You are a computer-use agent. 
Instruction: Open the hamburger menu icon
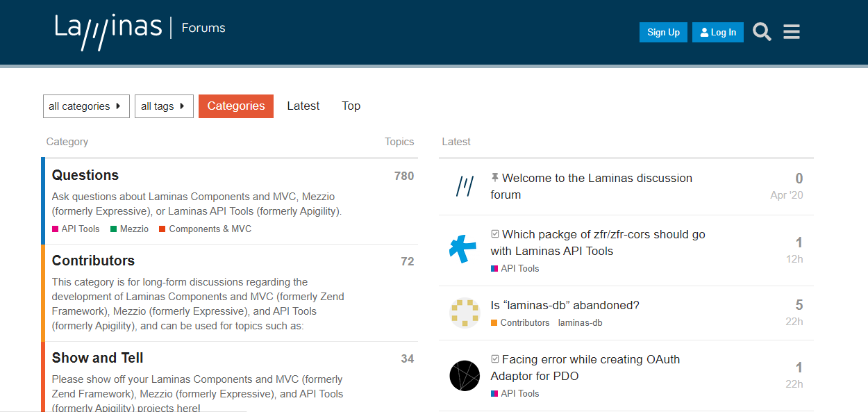coord(792,32)
